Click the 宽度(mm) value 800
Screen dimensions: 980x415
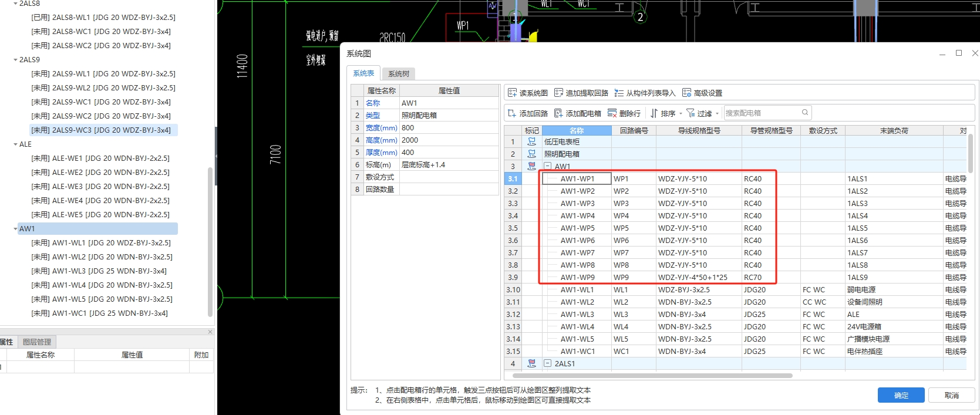[x=449, y=127]
